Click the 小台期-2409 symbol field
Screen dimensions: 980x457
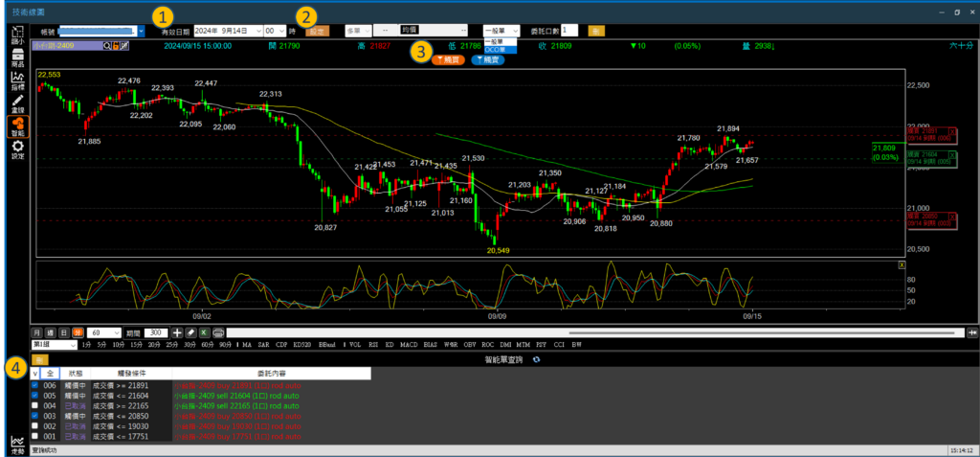(68, 46)
